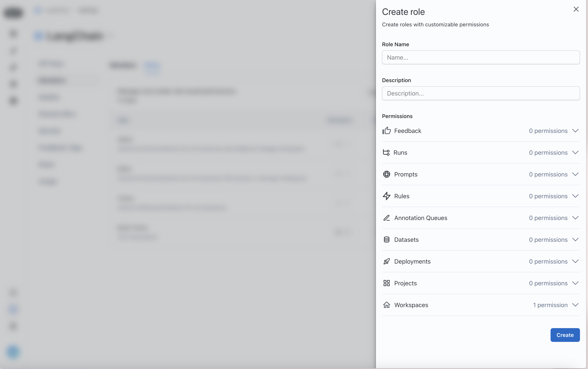The width and height of the screenshot is (588, 369).
Task: Click the Role Name input field
Action: coord(481,57)
